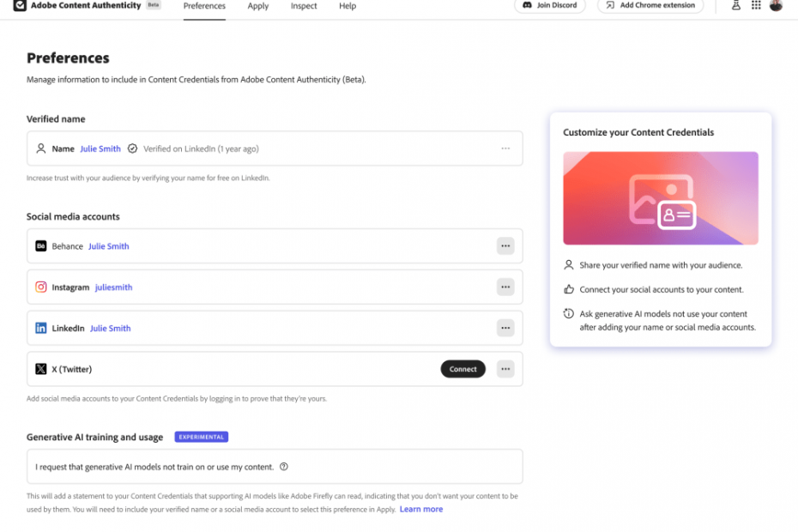The height and width of the screenshot is (532, 798).
Task: Click the X (Twitter) logo icon
Action: (40, 369)
